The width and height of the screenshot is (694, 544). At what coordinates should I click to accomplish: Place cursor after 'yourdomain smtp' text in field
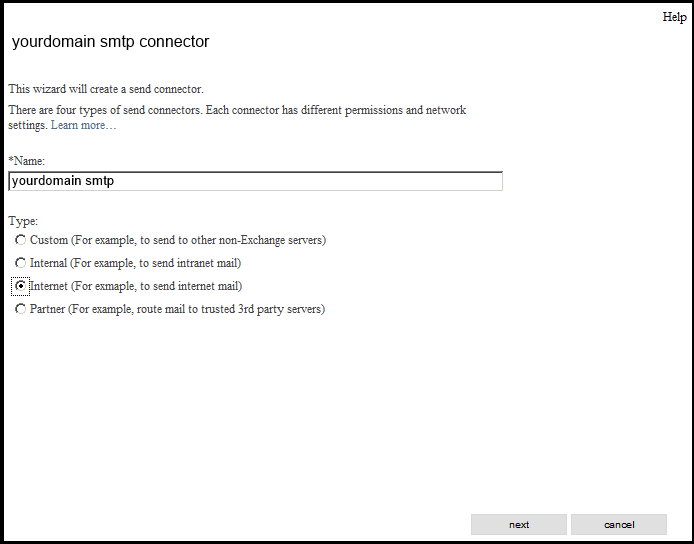(116, 181)
